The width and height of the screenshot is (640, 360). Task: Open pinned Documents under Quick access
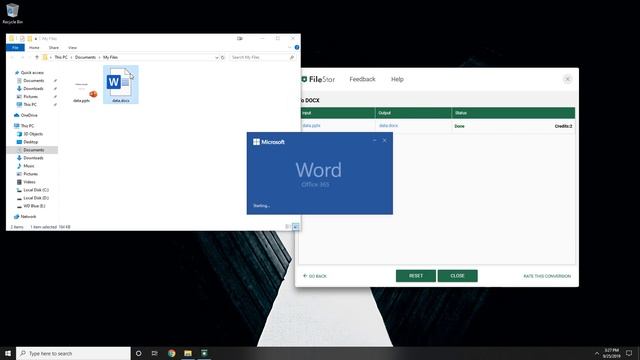(33, 80)
